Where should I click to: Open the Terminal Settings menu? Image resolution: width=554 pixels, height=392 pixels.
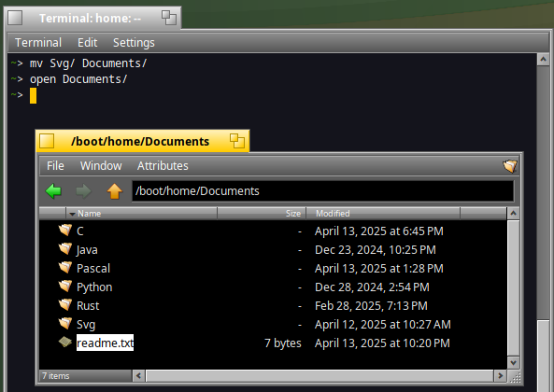(134, 43)
